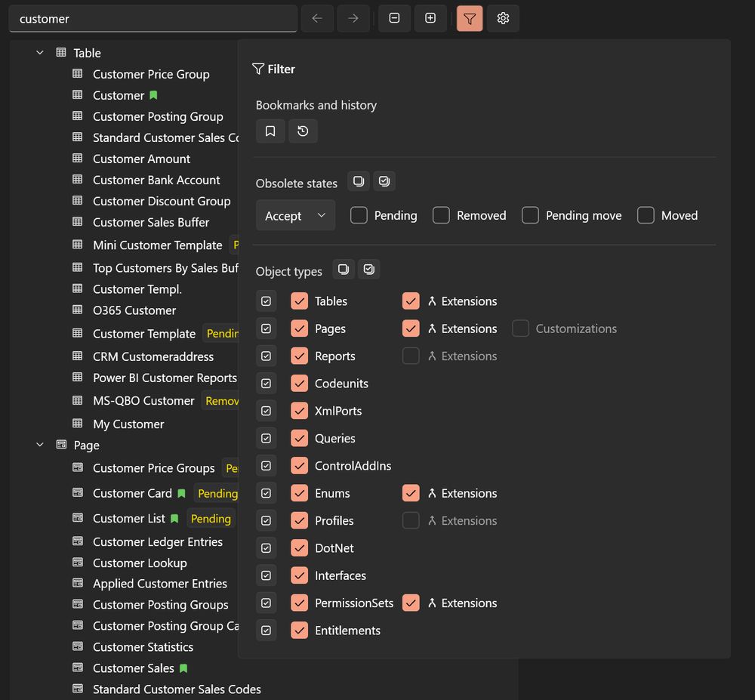Uncheck the Entitlements object type checkbox

tap(300, 631)
